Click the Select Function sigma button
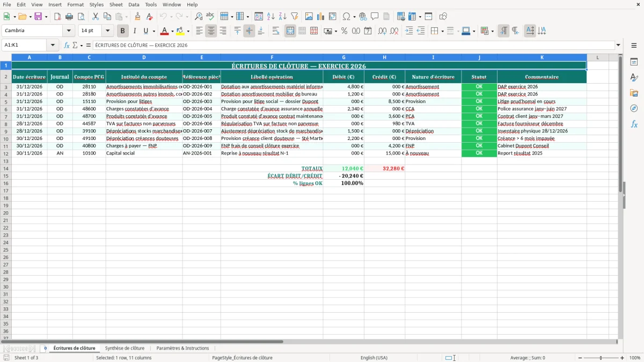The image size is (644, 362). (75, 45)
